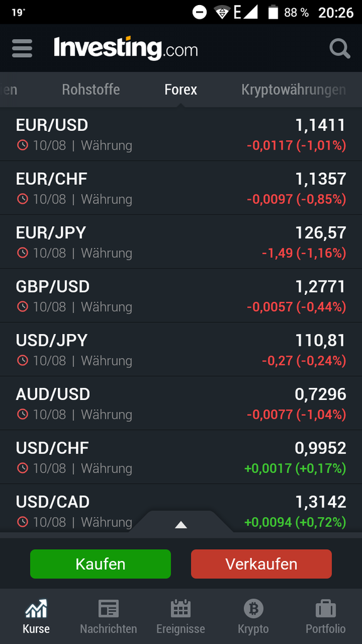This screenshot has height=644, width=362.
Task: Tap the search magnifier icon
Action: (x=340, y=48)
